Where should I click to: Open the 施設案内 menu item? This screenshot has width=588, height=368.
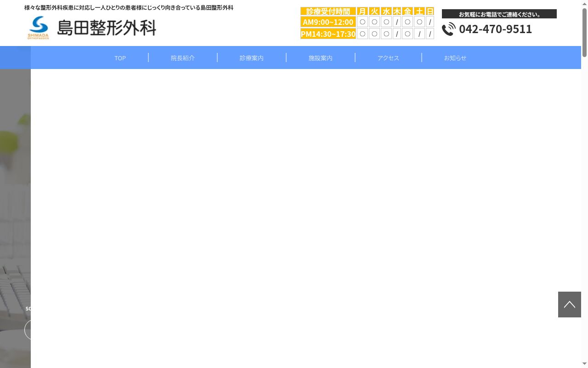321,58
